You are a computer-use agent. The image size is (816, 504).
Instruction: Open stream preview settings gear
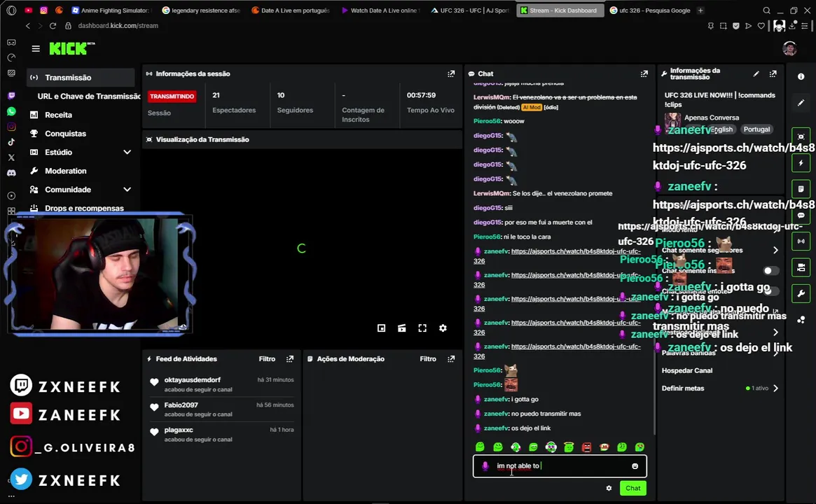[x=443, y=328]
